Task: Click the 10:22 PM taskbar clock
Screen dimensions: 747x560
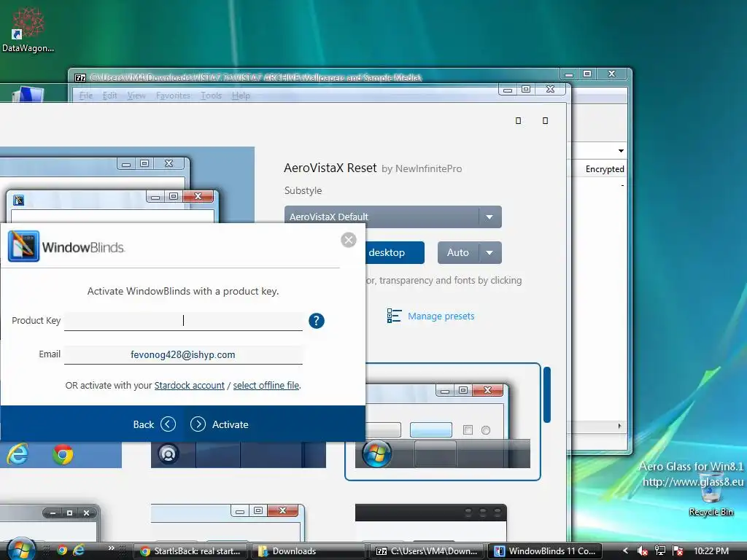Action: point(711,551)
